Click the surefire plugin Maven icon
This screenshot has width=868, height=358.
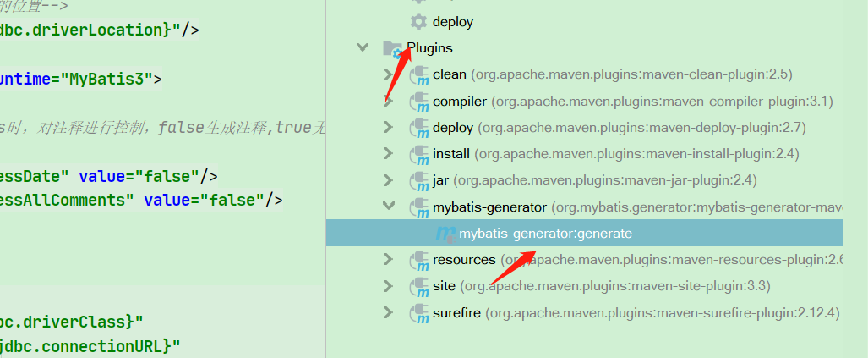coord(419,314)
